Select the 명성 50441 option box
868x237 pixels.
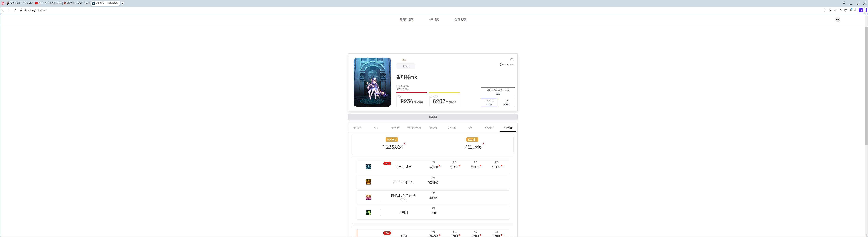pyautogui.click(x=506, y=102)
